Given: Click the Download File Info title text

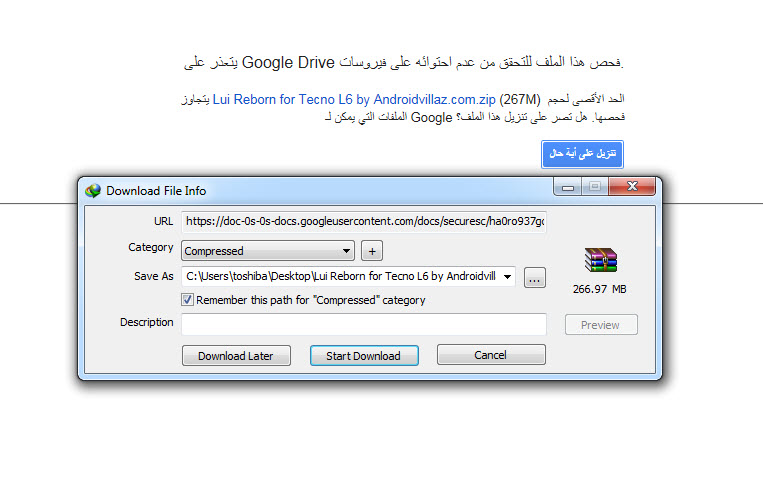Looking at the screenshot, I should click(x=156, y=191).
